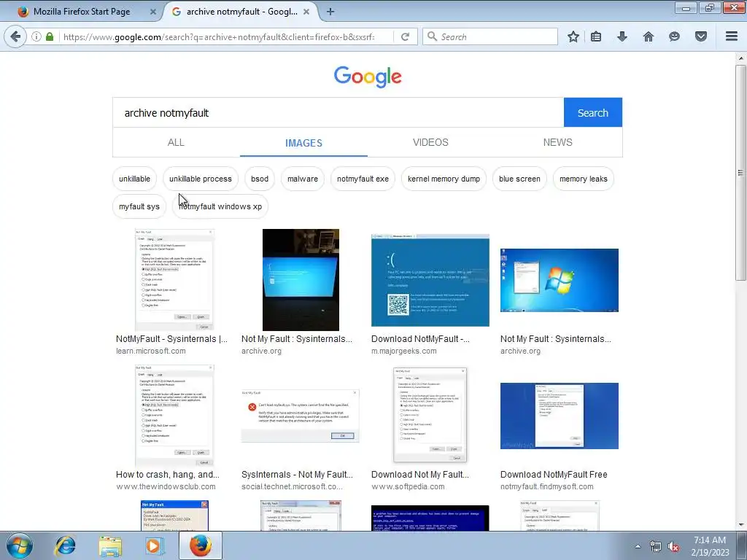Bookmark this page with the star icon
The image size is (747, 560).
(x=573, y=36)
